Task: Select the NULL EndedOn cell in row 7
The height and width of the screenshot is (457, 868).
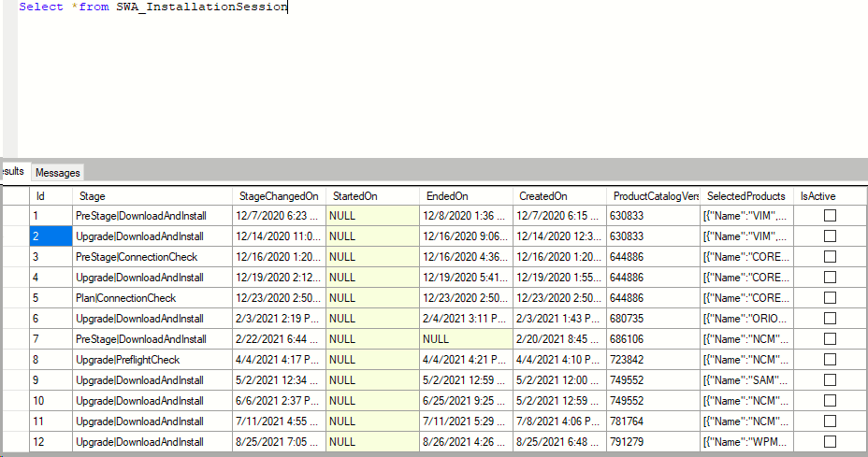Action: (466, 339)
